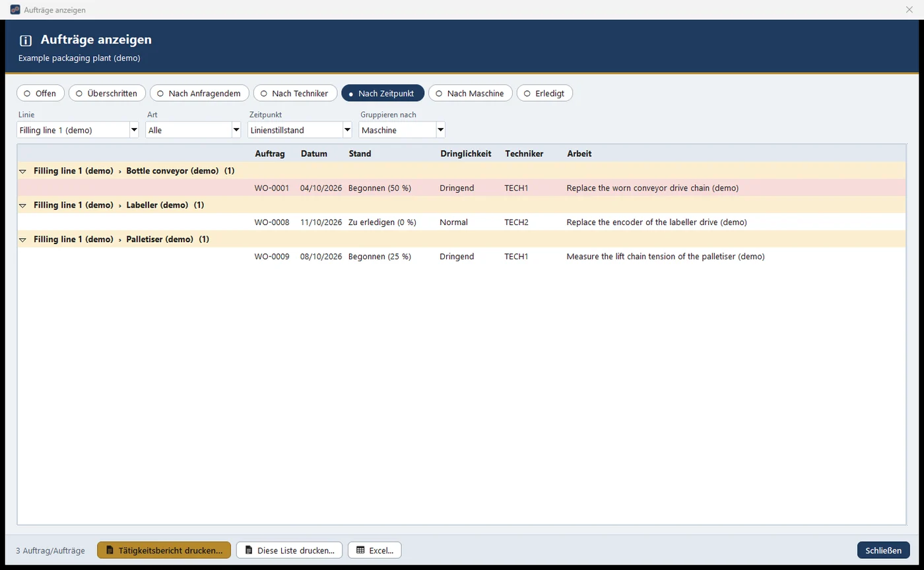The image size is (924, 570).
Task: Click Diese Liste drucken button
Action: [289, 550]
